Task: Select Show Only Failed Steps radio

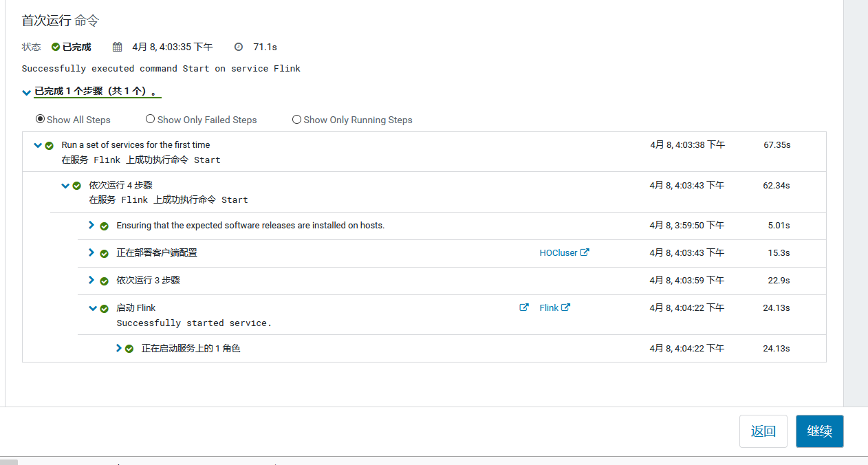Action: pos(151,119)
